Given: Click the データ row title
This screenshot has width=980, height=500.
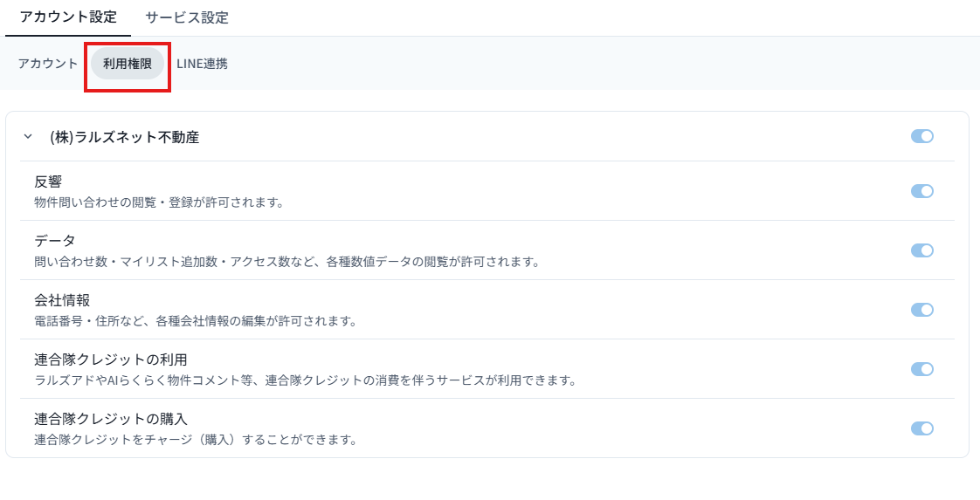Looking at the screenshot, I should tap(54, 241).
